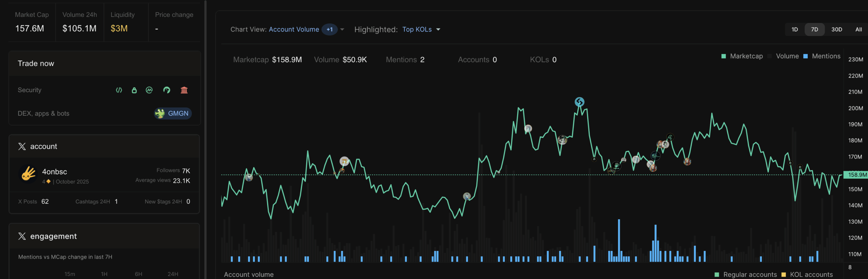
Task: Switch chart range to 1D
Action: (x=795, y=29)
